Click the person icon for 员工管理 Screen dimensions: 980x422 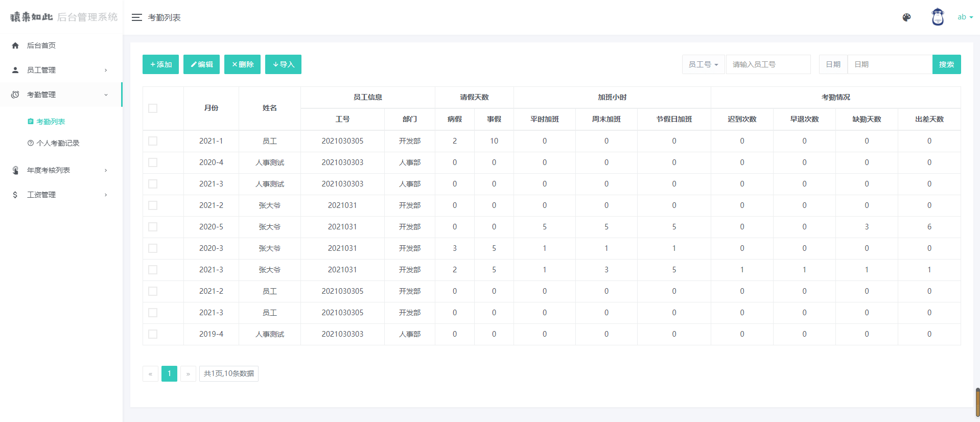click(x=15, y=70)
